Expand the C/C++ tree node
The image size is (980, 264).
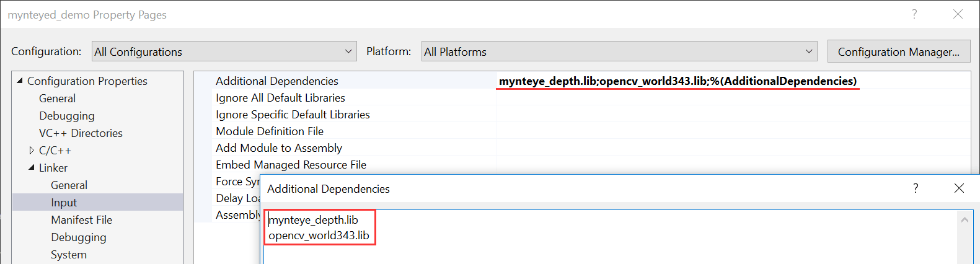pyautogui.click(x=32, y=151)
